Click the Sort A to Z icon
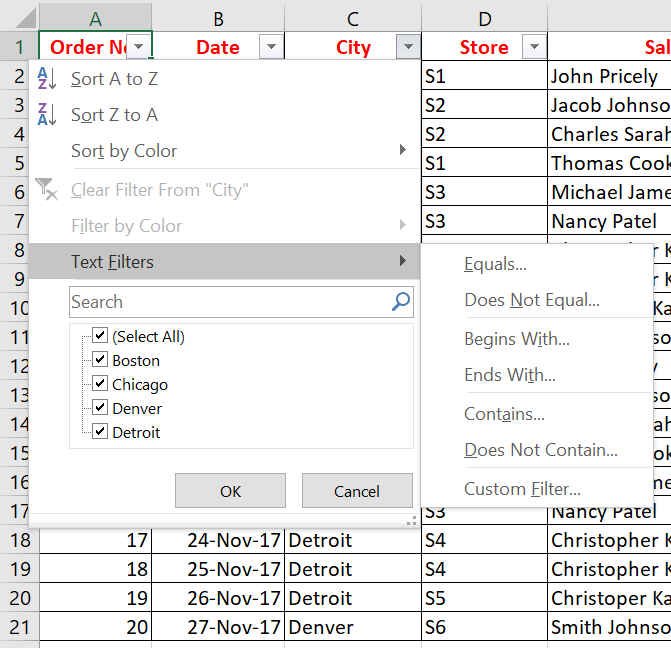This screenshot has height=648, width=671. coord(47,79)
